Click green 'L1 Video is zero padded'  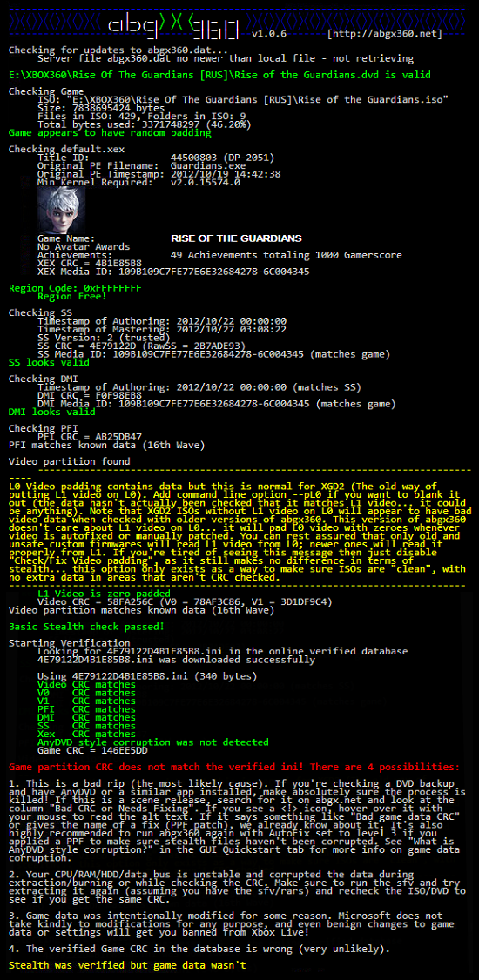click(104, 593)
